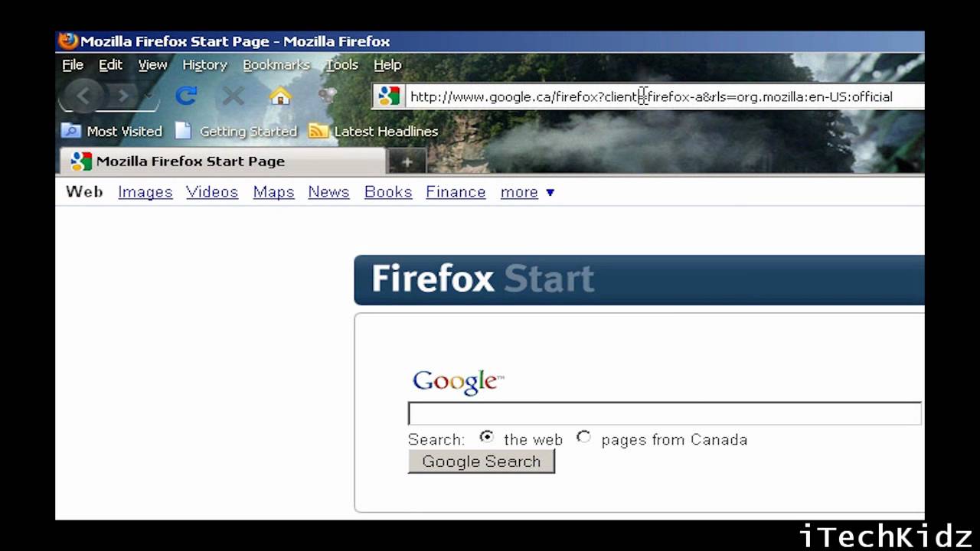Image resolution: width=980 pixels, height=551 pixels.
Task: Expand the "more" Google services dropdown
Action: click(528, 192)
